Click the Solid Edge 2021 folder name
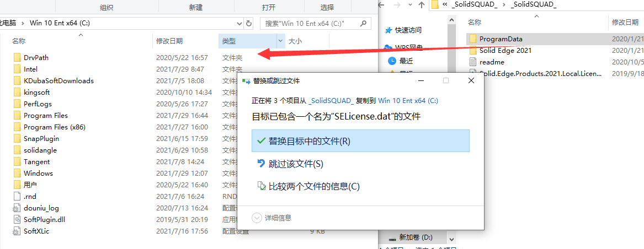 [x=505, y=51]
